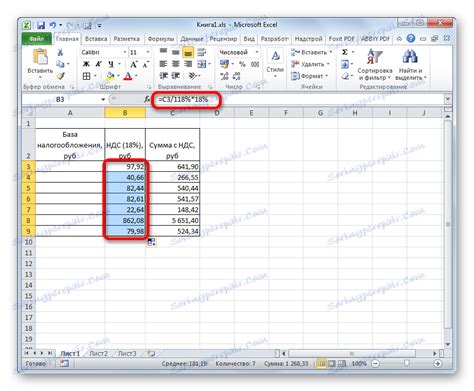This screenshot has width=474, height=391.
Task: Click the 100% zoom level button
Action: pyautogui.click(x=359, y=364)
